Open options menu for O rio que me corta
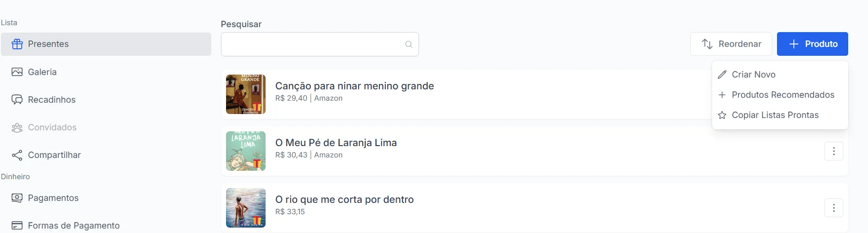Screen dimensions: 868x233 click(x=833, y=208)
